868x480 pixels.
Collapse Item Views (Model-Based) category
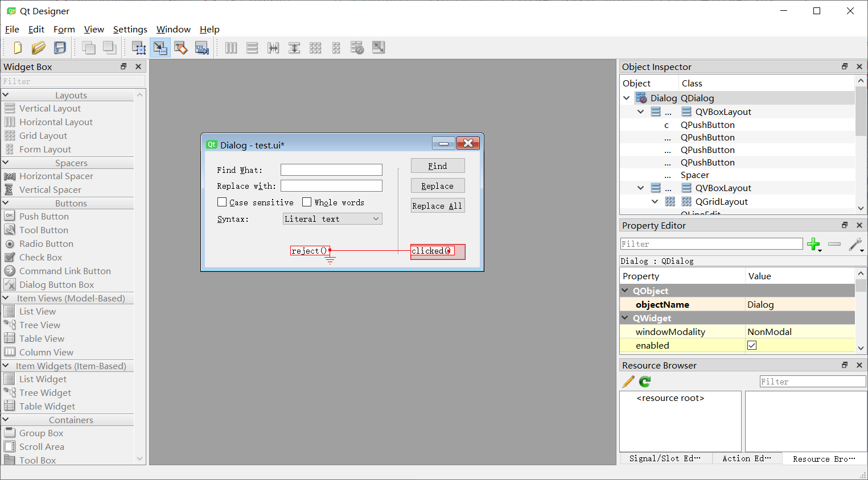click(x=6, y=298)
